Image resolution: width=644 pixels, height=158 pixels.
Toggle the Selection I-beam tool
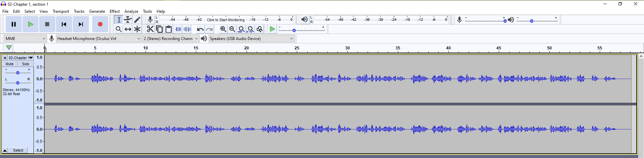119,20
